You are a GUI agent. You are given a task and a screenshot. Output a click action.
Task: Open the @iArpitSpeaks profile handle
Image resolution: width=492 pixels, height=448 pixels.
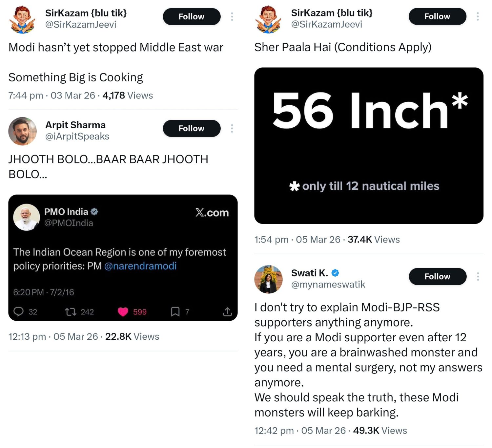click(77, 136)
